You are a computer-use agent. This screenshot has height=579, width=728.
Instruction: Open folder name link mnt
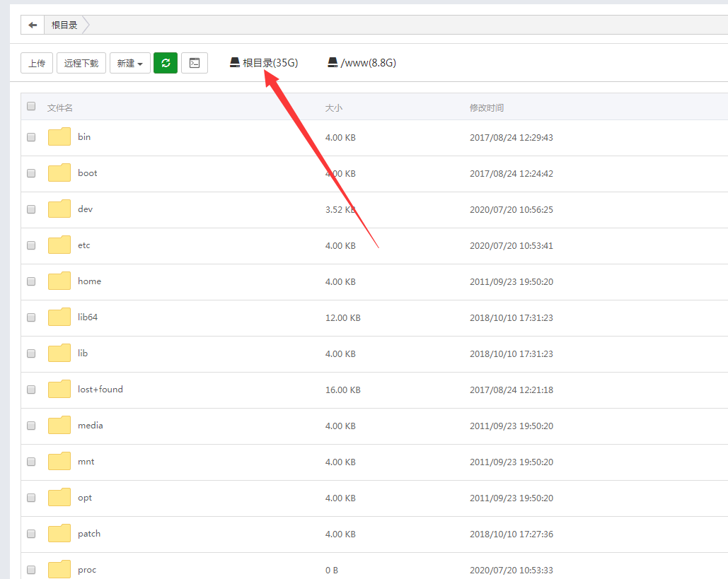(x=86, y=462)
